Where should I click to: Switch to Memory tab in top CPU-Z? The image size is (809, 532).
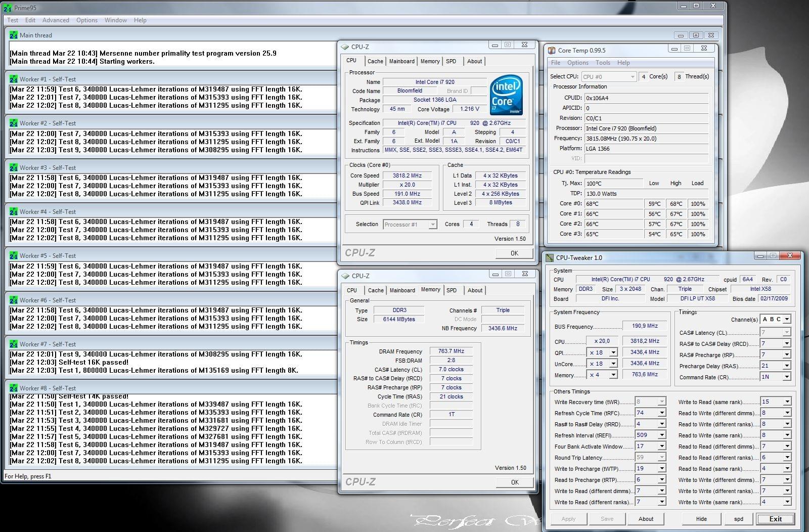point(430,61)
